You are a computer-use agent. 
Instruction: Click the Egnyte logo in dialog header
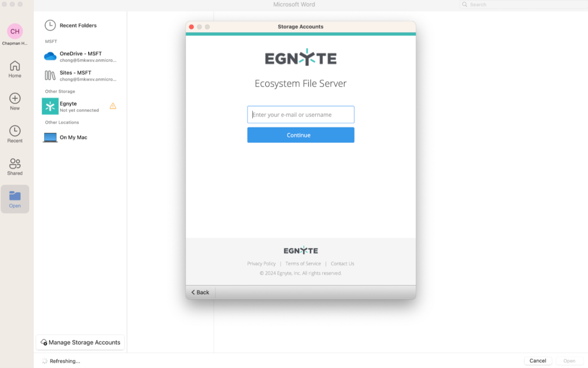(300, 58)
